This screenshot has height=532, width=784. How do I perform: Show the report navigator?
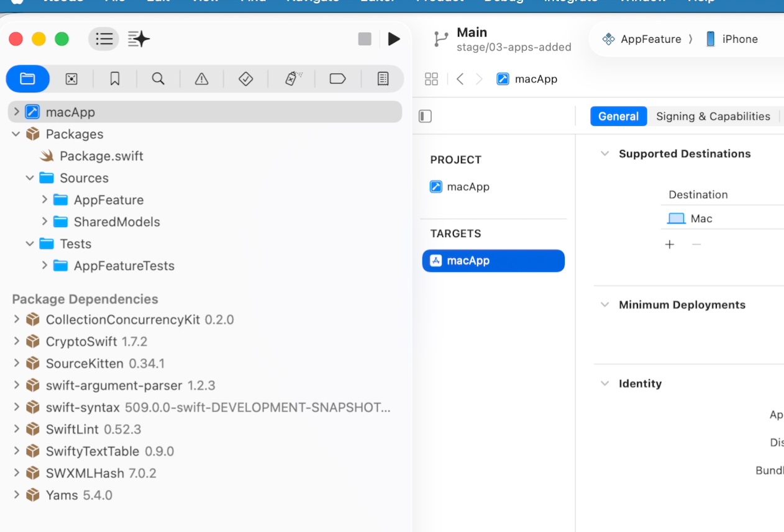pos(383,79)
